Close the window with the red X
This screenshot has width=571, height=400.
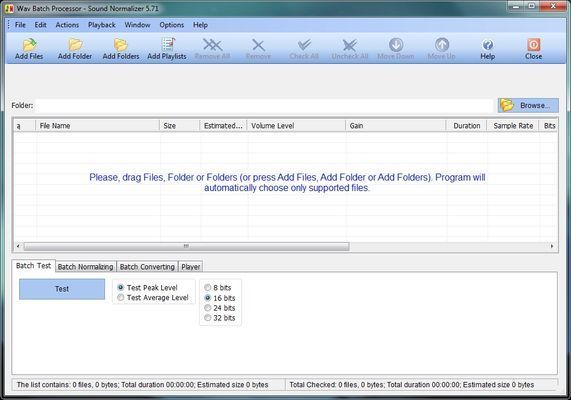(553, 6)
